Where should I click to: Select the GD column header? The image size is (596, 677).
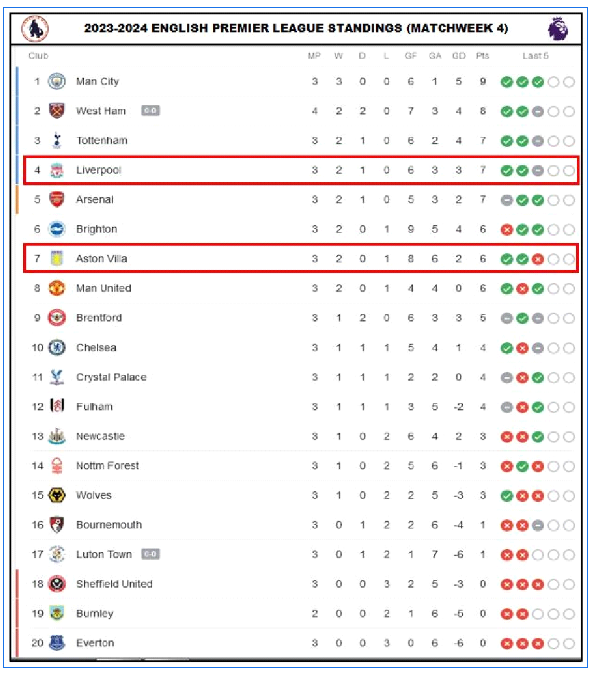point(459,56)
